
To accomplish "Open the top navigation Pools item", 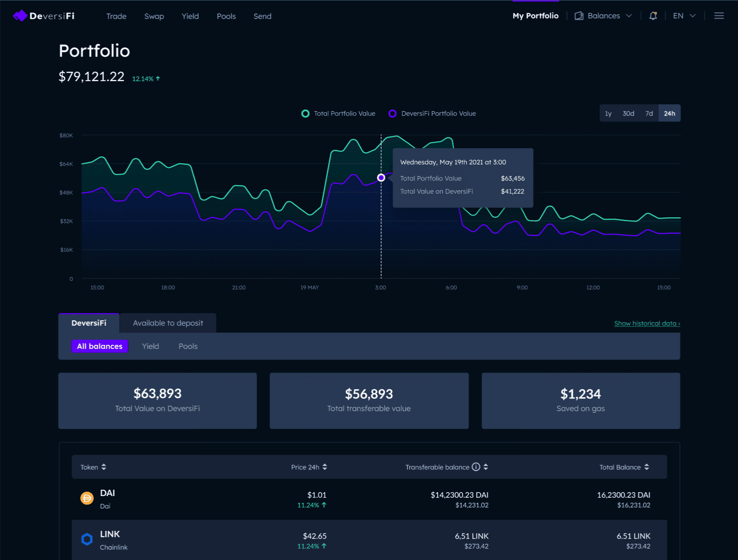I will coord(226,16).
